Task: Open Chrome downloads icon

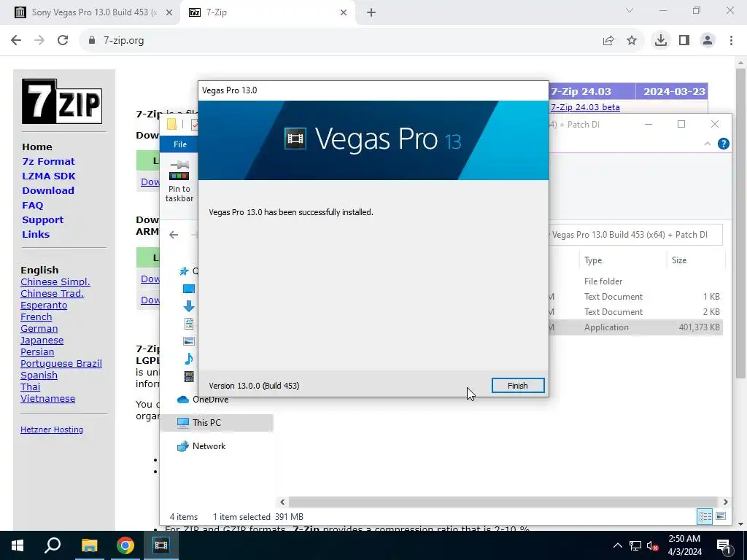Action: click(x=661, y=41)
